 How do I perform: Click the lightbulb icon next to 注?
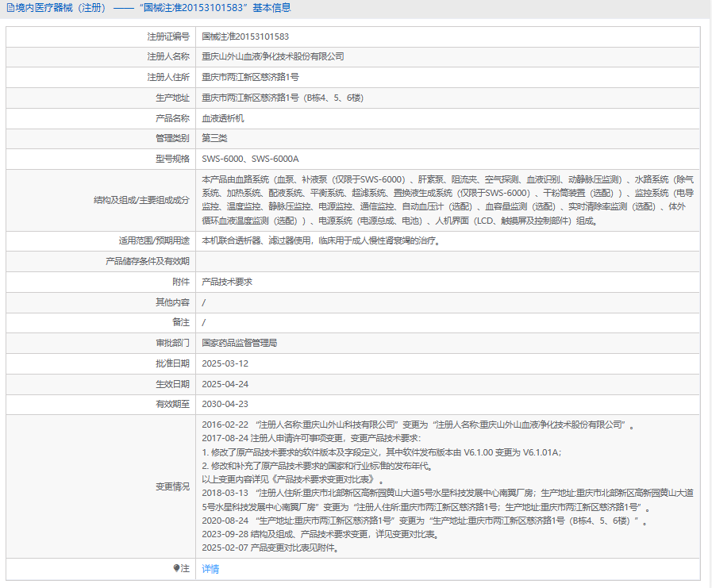[x=176, y=568]
